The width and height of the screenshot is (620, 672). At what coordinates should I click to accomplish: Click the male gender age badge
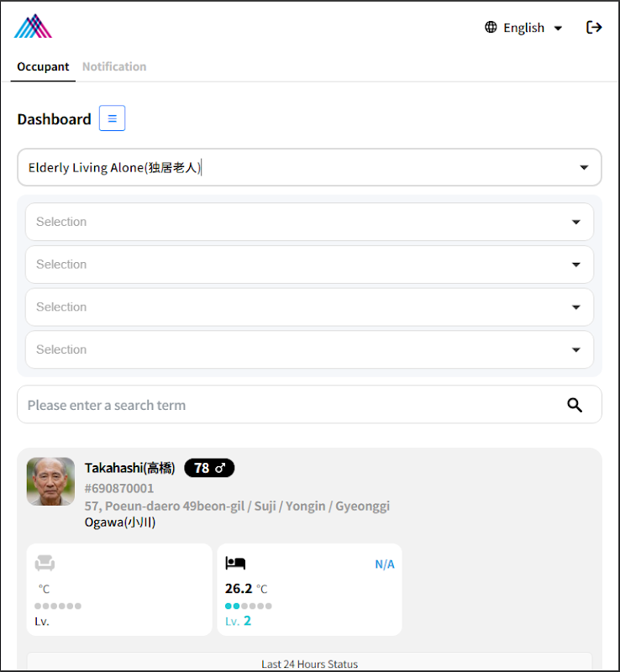coord(209,468)
